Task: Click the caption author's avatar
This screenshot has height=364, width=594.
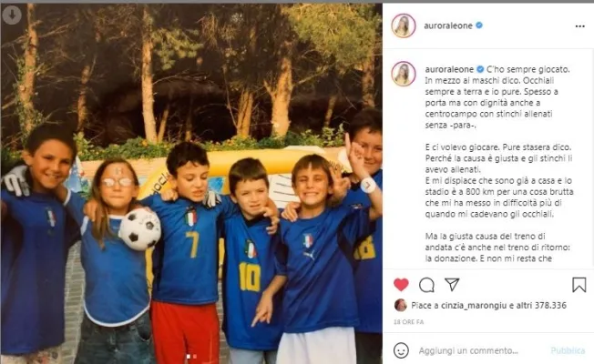Action: tap(404, 74)
